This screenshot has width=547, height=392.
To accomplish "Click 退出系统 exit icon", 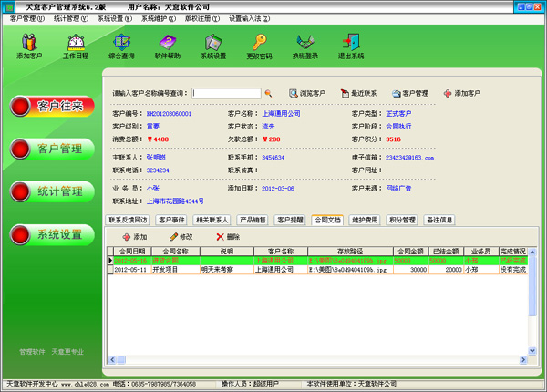I will point(351,45).
